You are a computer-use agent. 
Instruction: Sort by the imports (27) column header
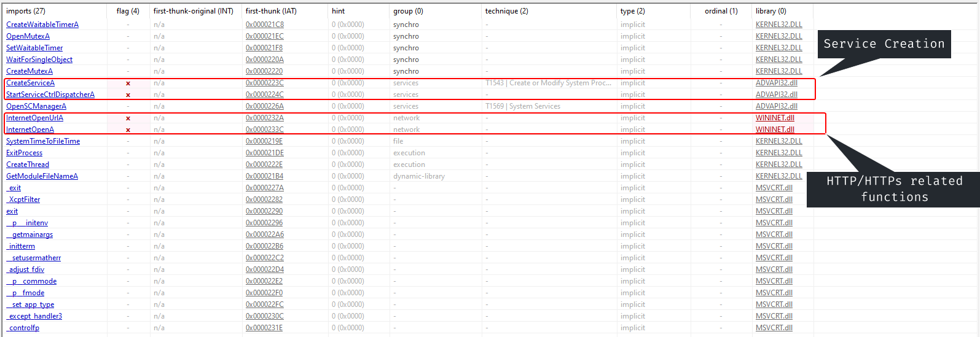point(26,11)
